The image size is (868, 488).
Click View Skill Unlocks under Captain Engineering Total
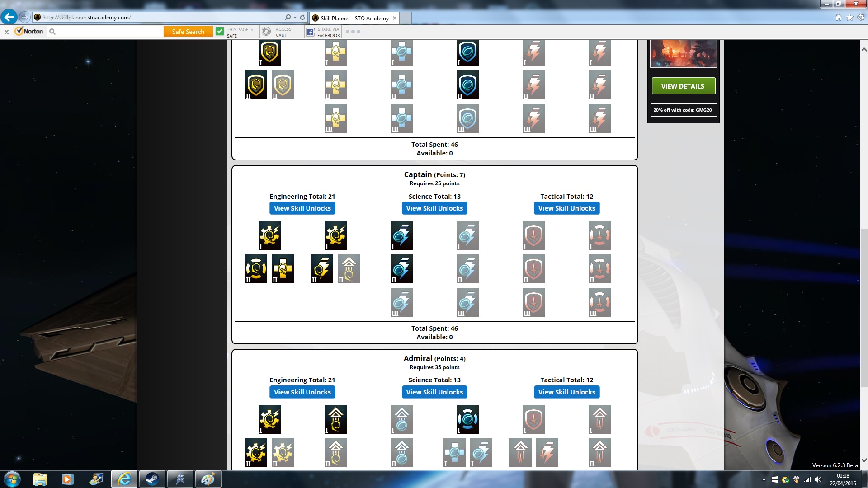point(302,208)
